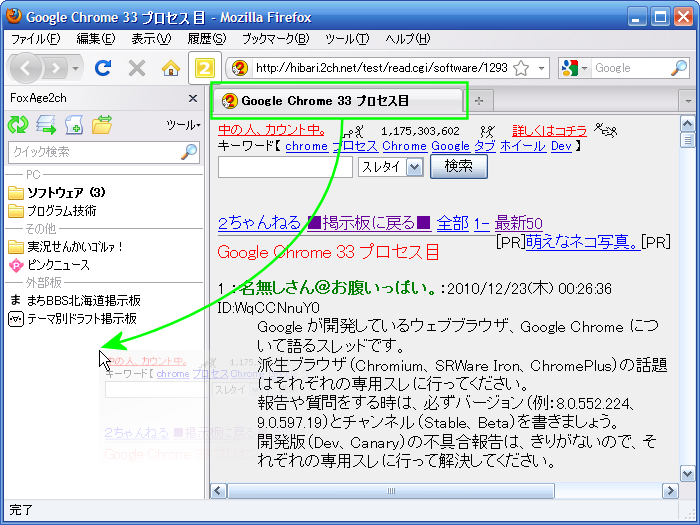700x525 pixels.
Task: Go forward with the forward arrow button
Action: pos(55,68)
